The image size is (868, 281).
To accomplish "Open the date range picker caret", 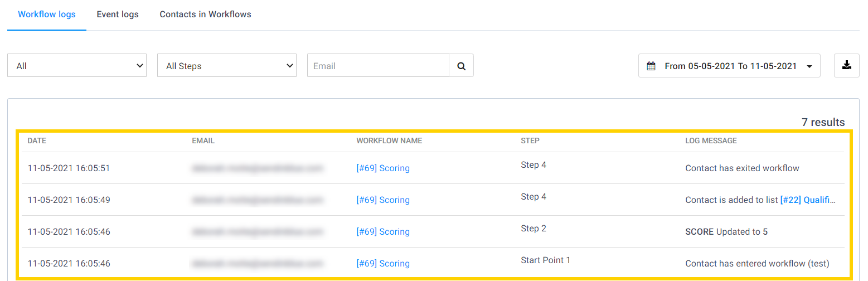I will [x=809, y=66].
